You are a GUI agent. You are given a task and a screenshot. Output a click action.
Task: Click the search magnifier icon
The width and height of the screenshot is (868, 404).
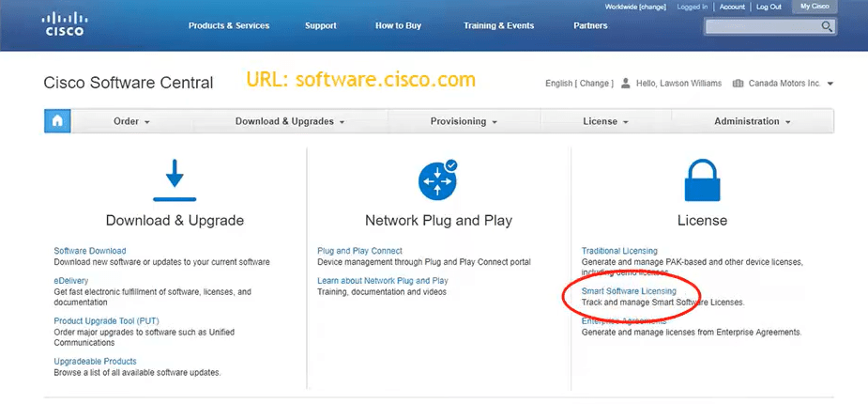pos(827,26)
